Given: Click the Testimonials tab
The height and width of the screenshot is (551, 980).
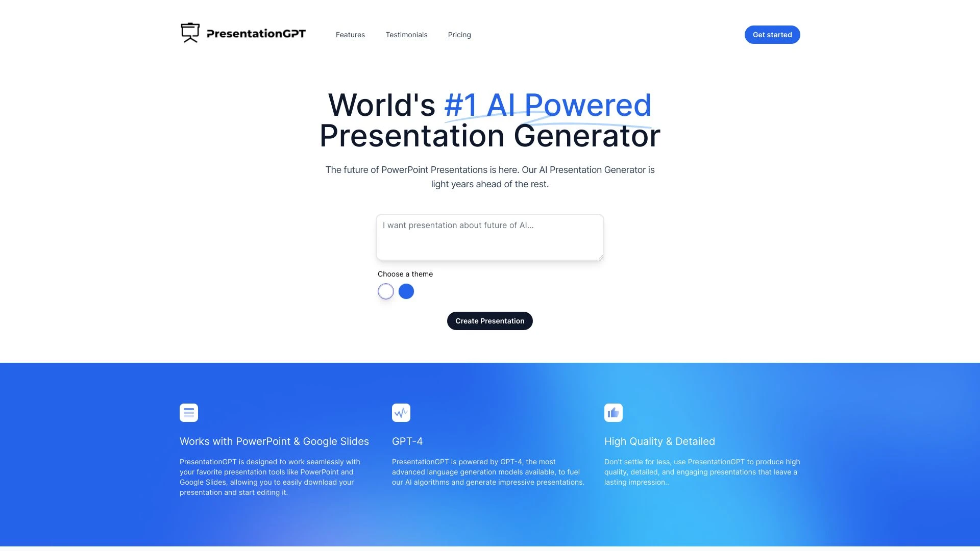Looking at the screenshot, I should pyautogui.click(x=406, y=34).
